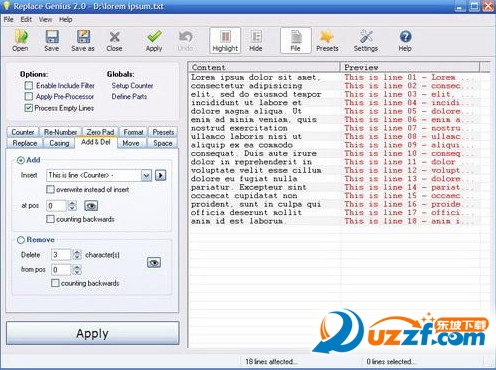Preview Add position with the eye button
Viewport: 496px width, 370px height.
(x=91, y=206)
